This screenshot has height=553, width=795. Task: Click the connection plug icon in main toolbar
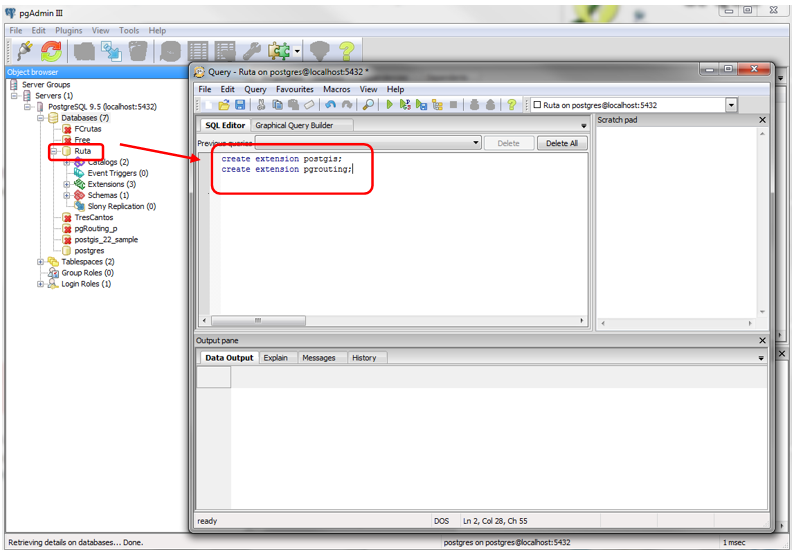coord(23,50)
